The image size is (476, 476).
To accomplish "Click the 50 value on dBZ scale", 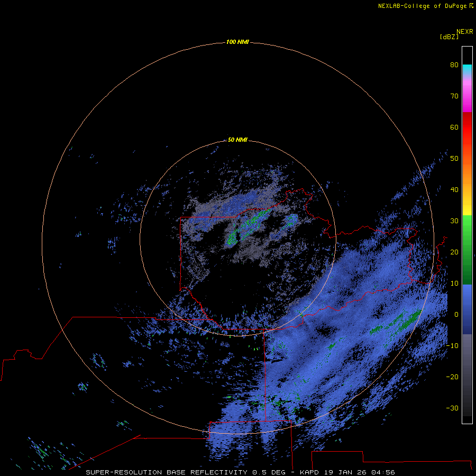I will (454, 159).
